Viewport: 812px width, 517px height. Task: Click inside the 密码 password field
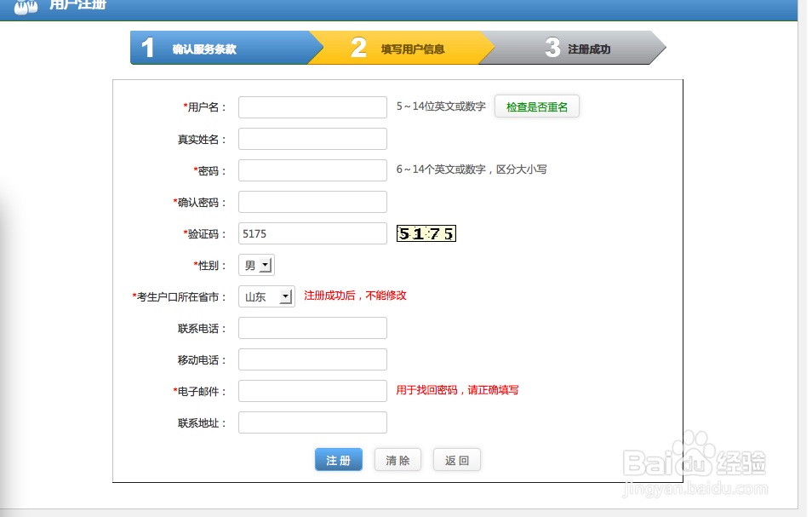[x=312, y=169]
